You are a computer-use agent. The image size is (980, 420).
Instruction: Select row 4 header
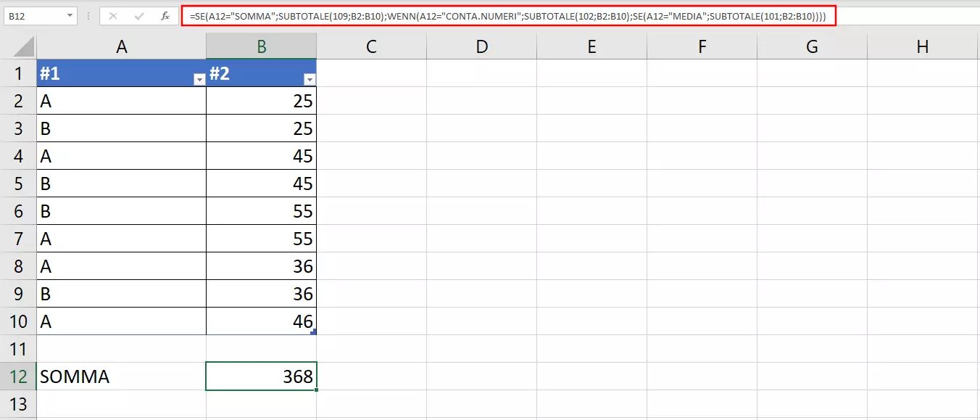tap(18, 156)
